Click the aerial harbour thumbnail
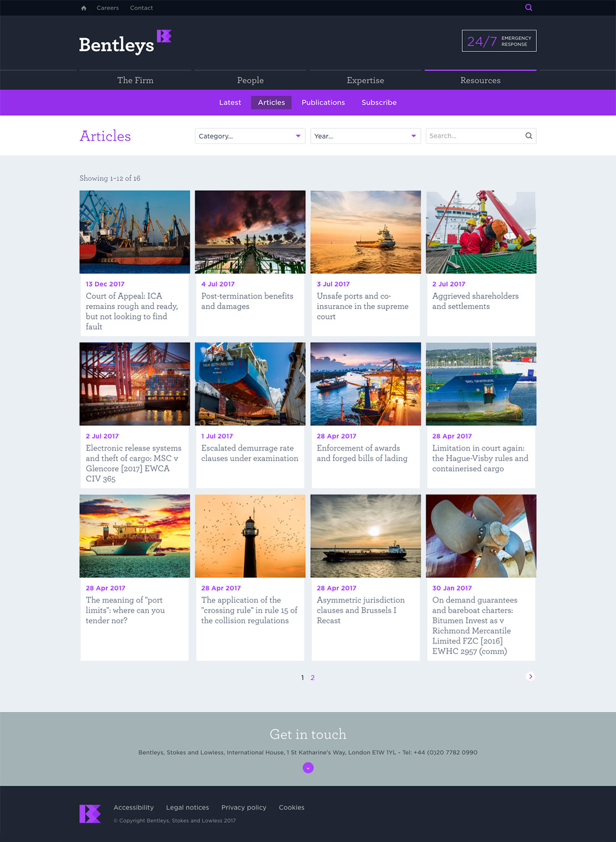Image resolution: width=616 pixels, height=842 pixels. [x=366, y=384]
